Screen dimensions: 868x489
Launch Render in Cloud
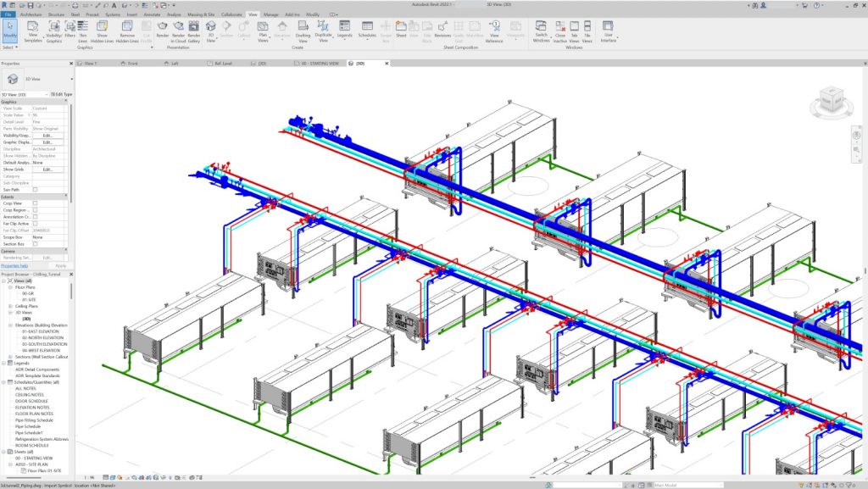point(178,31)
